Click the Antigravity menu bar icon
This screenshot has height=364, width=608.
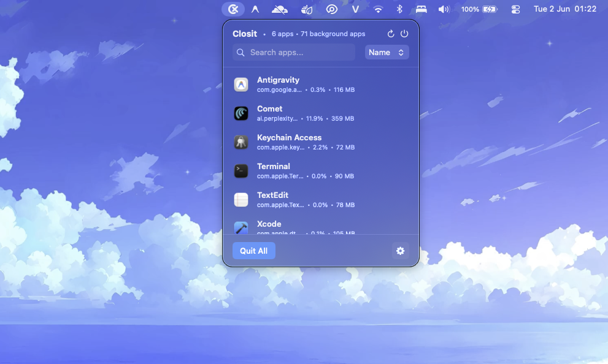click(255, 9)
